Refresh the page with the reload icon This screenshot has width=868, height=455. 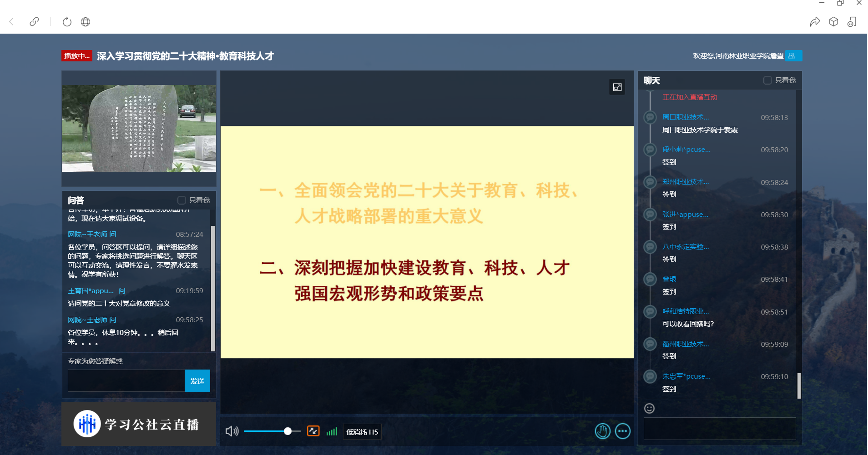(x=67, y=21)
